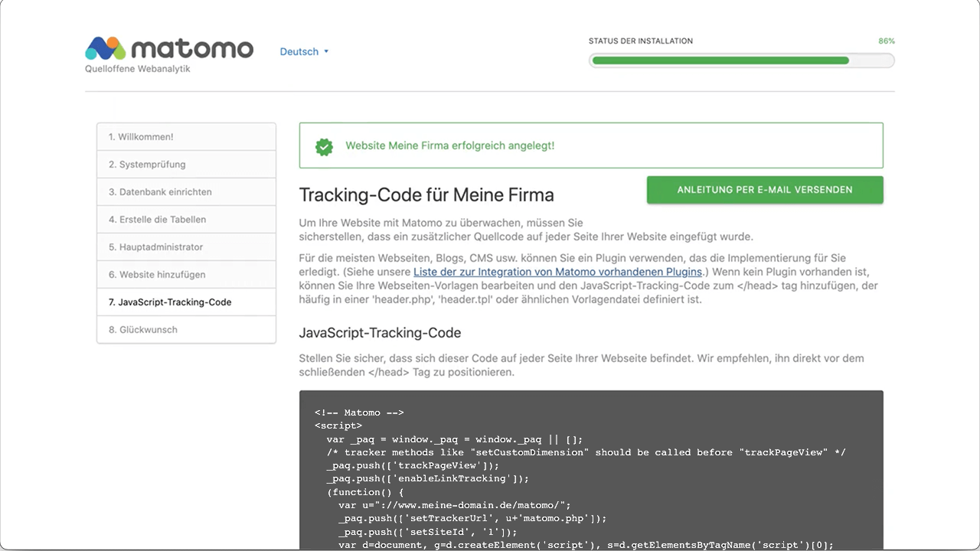Open the Deutsch language dropdown
Image resolution: width=980 pixels, height=551 pixels.
tap(304, 52)
